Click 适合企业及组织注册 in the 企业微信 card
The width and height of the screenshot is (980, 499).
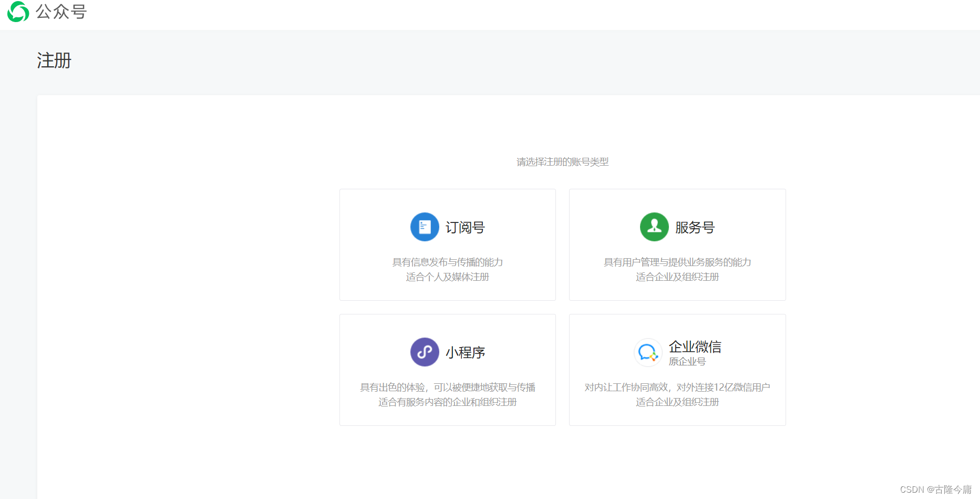[x=677, y=402]
